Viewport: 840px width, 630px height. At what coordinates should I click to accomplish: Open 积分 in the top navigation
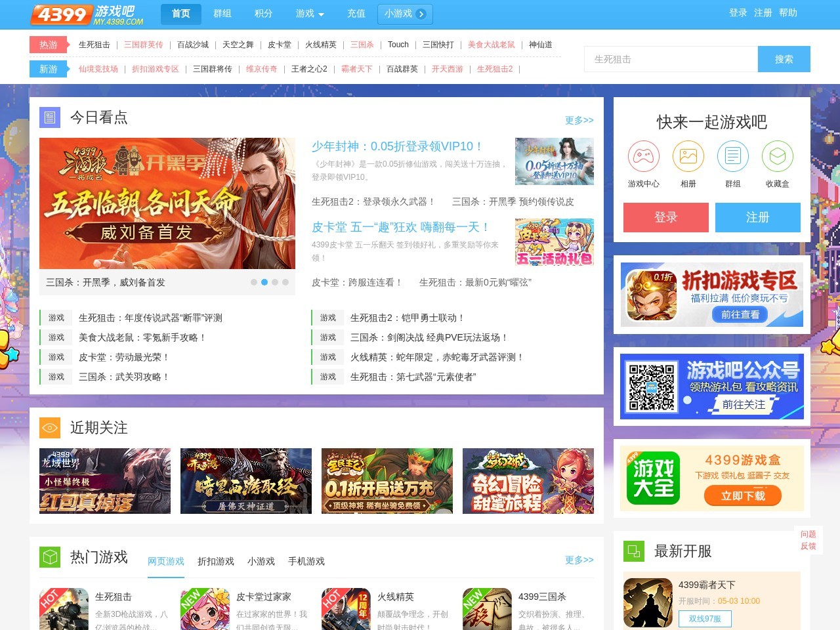point(264,14)
